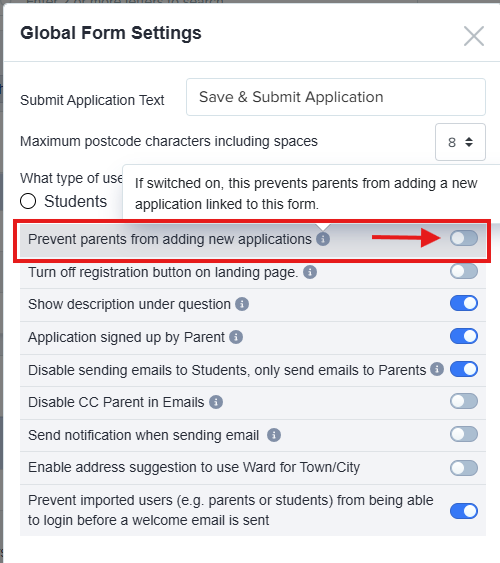The width and height of the screenshot is (500, 563).
Task: Enable Disable CC Parent in Emails toggle
Action: 464,401
